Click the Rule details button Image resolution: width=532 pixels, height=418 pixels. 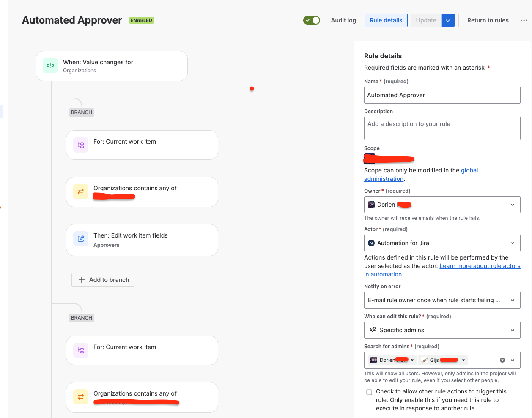point(386,20)
